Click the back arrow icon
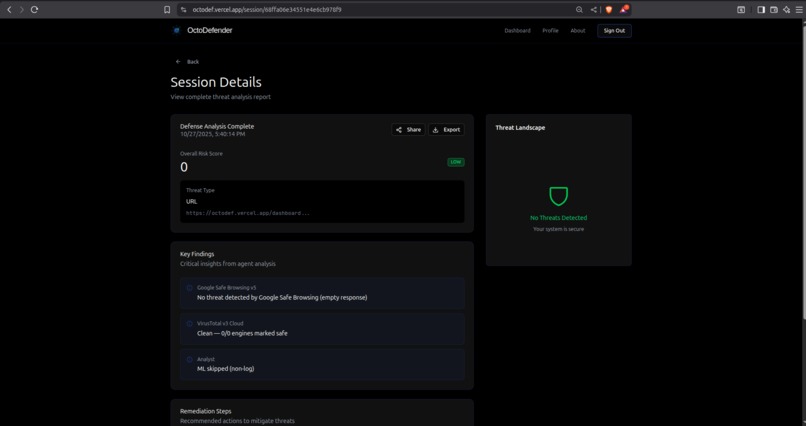 178,62
